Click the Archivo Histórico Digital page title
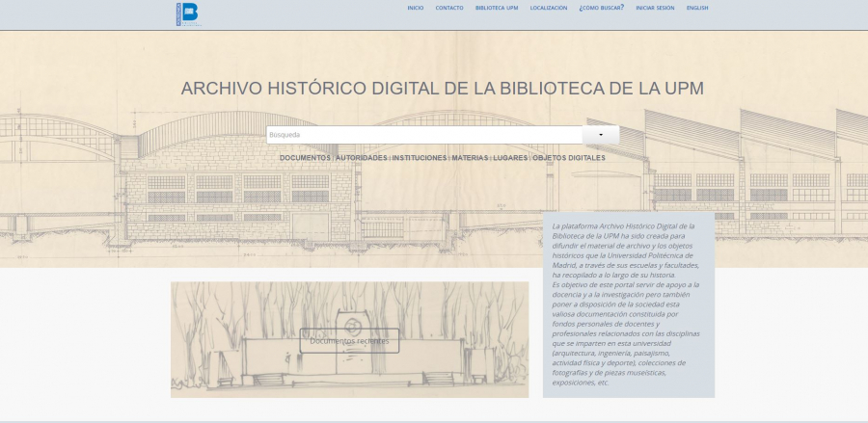The width and height of the screenshot is (868, 423). pyautogui.click(x=443, y=89)
